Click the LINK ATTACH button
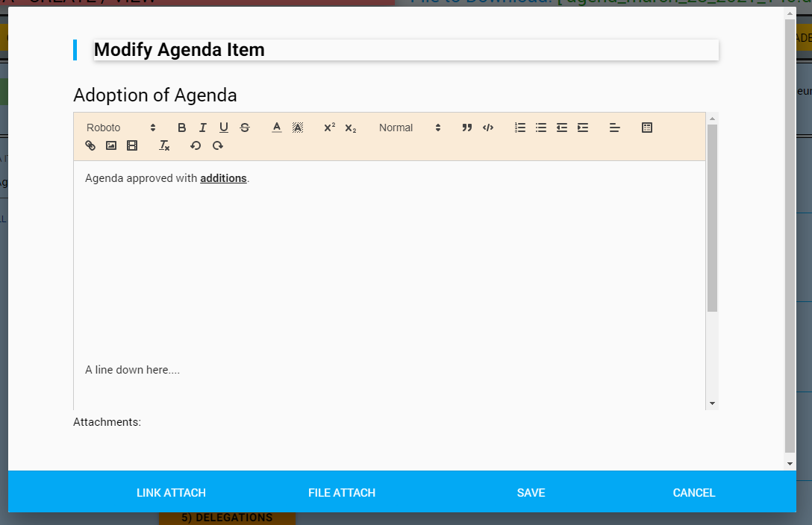This screenshot has height=525, width=812. point(172,493)
